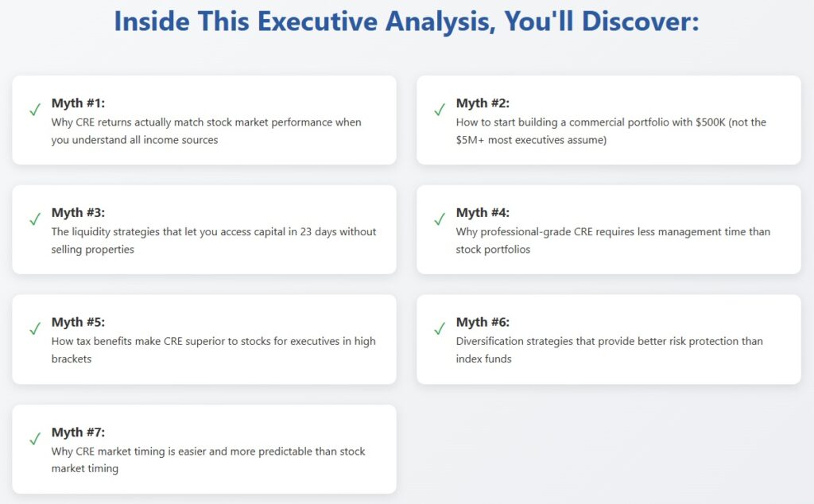The image size is (814, 504).
Task: Click the tax benefits high brackets description
Action: (213, 350)
